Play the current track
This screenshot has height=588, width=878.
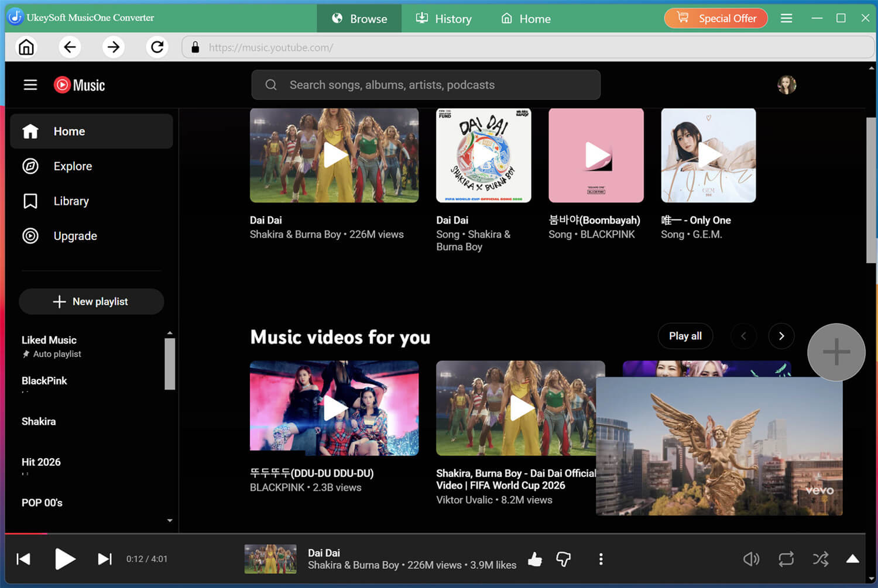[x=65, y=559]
